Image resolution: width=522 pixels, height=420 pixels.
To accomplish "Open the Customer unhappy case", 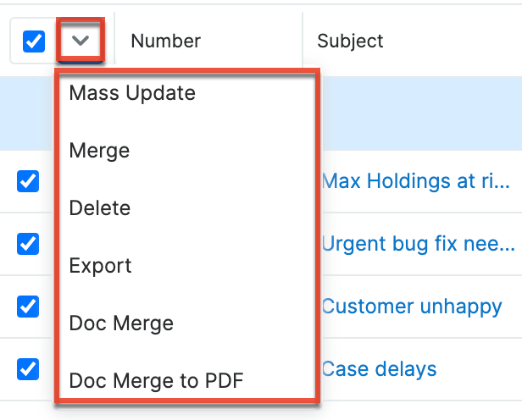I will pyautogui.click(x=412, y=307).
